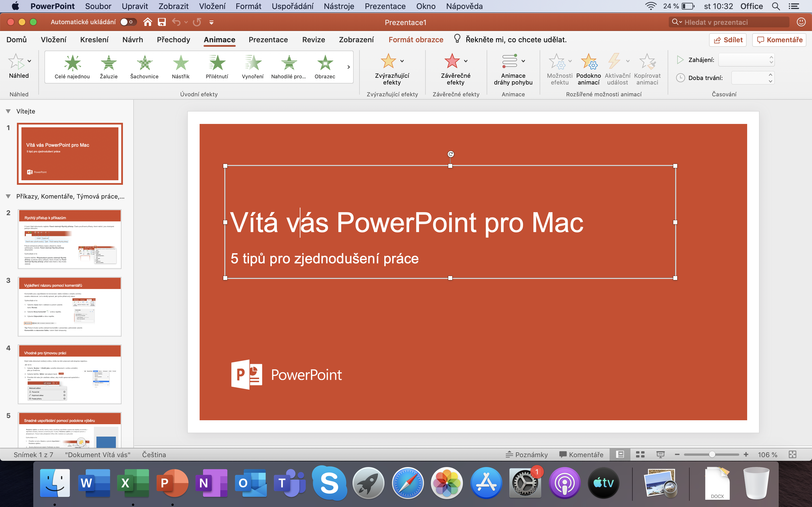The image size is (812, 507).
Task: Switch to slide sorter grid view
Action: [x=640, y=454]
